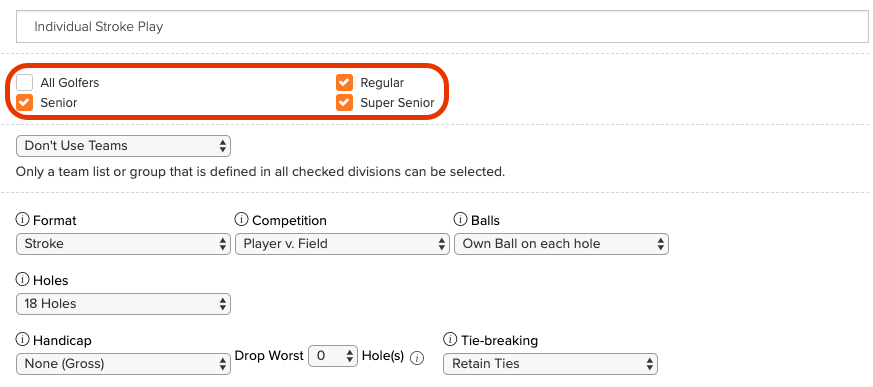Click the info icon after Drop Worst Hole(s)
Screen dimensions: 873x387
tap(417, 358)
